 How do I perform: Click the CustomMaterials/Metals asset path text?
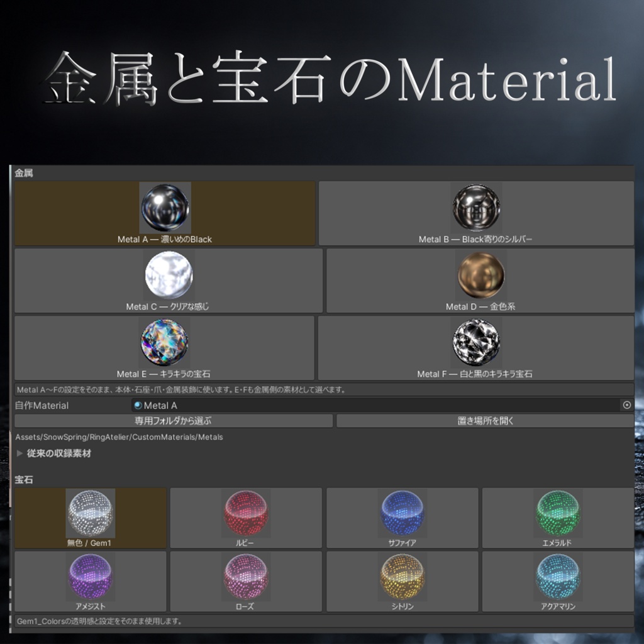click(119, 437)
